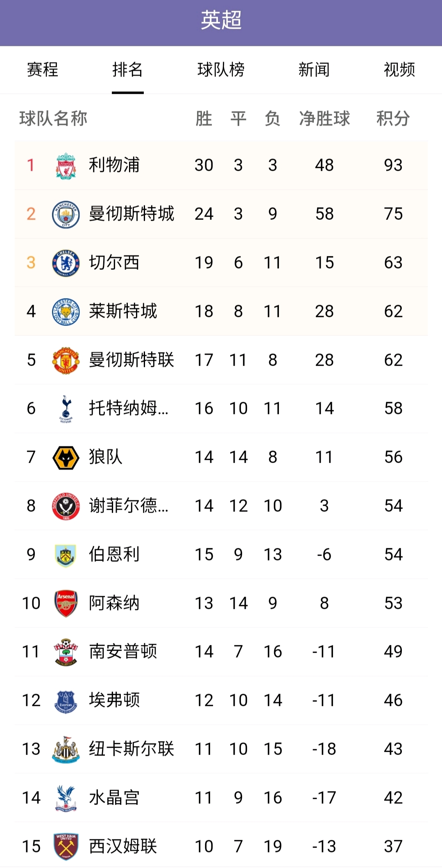Open the Manchester United crest

[x=66, y=360]
